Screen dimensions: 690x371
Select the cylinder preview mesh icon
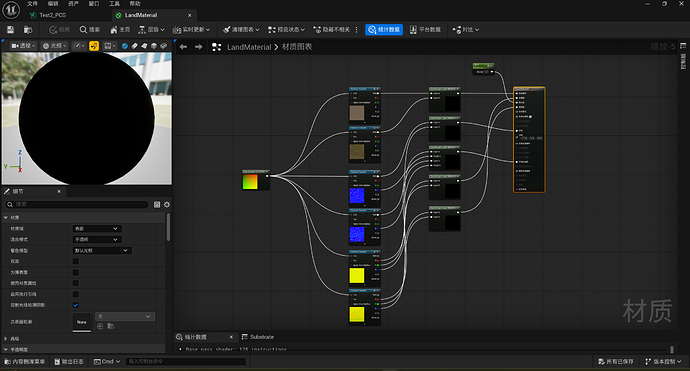click(x=135, y=46)
